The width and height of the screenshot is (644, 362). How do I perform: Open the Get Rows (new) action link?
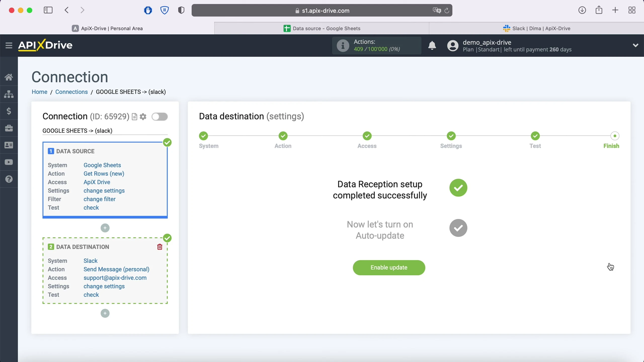[x=104, y=174]
